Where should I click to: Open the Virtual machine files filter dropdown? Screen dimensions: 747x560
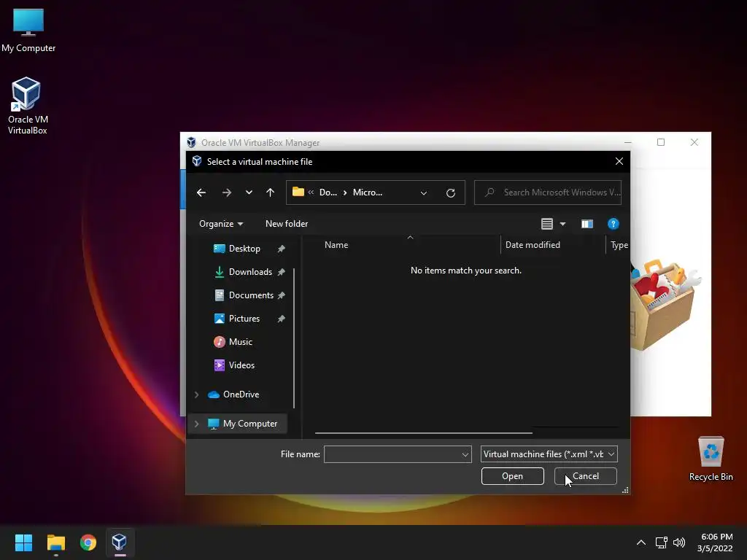549,454
